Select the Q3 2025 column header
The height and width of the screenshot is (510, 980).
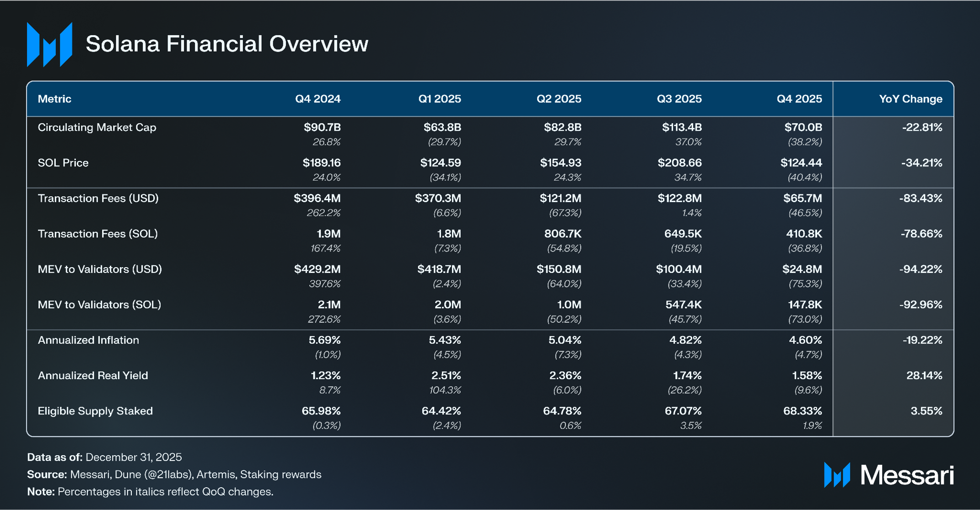(679, 99)
